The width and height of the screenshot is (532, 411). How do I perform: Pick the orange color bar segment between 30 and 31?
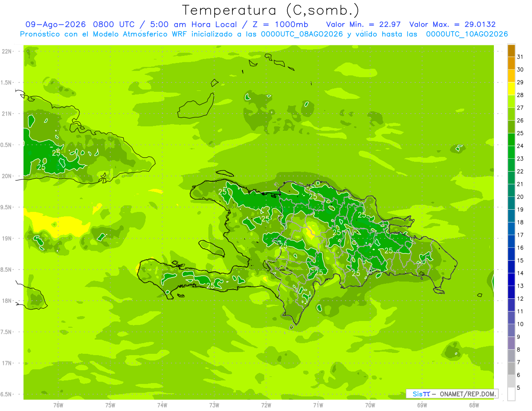[x=511, y=63]
